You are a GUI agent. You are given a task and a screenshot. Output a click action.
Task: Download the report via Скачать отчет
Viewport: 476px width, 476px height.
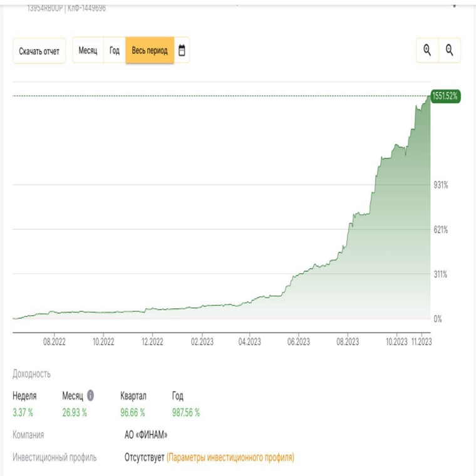pos(39,51)
